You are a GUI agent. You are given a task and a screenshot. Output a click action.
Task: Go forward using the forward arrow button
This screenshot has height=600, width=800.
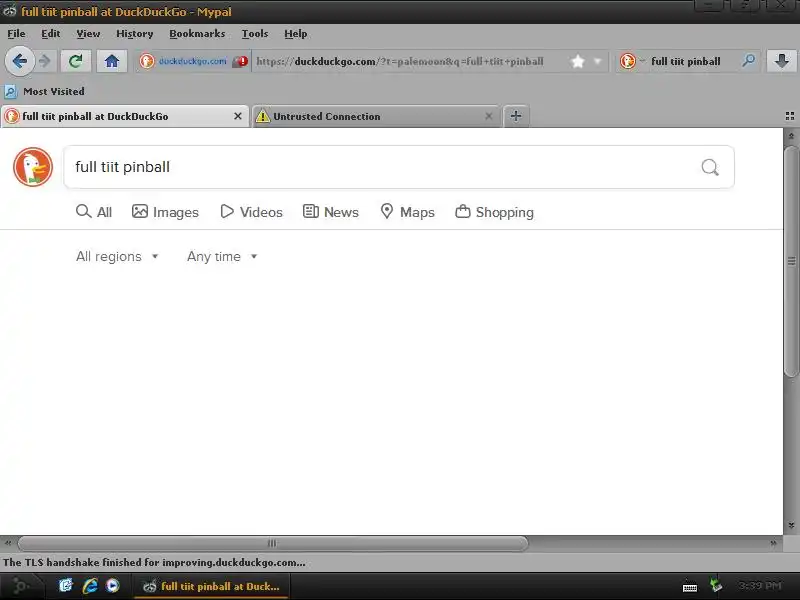point(45,61)
